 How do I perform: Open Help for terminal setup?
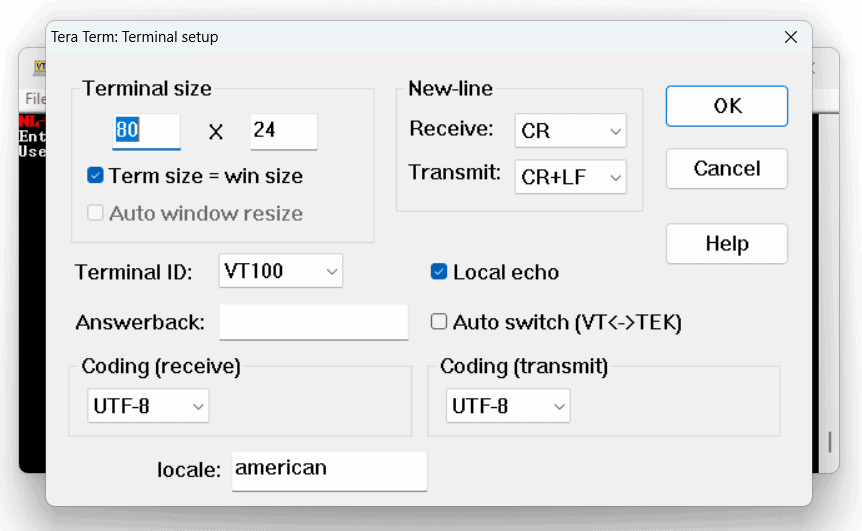coord(726,244)
